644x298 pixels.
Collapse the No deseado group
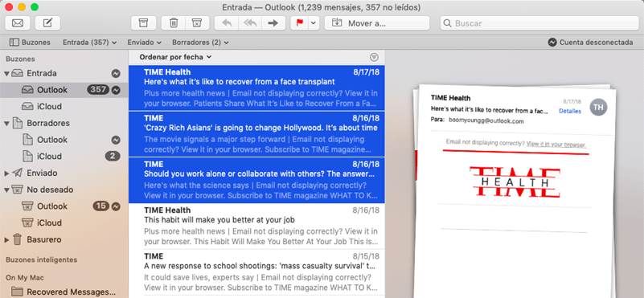click(x=6, y=190)
